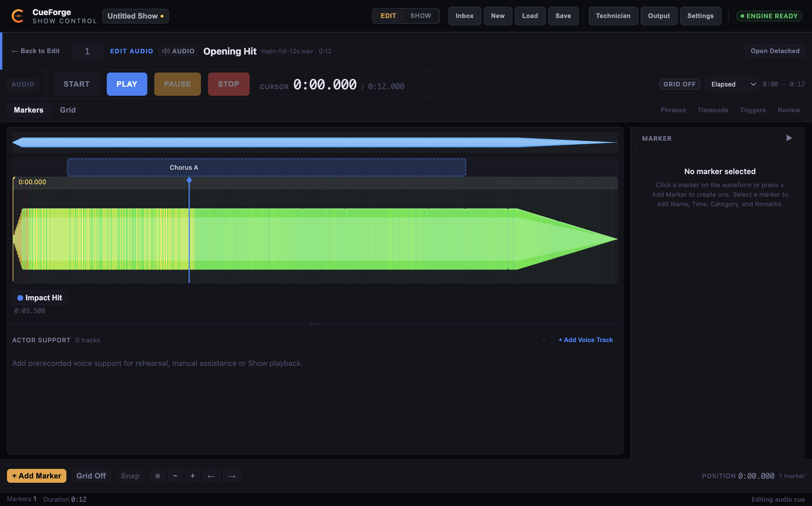
Task: Open the Output settings
Action: point(659,16)
